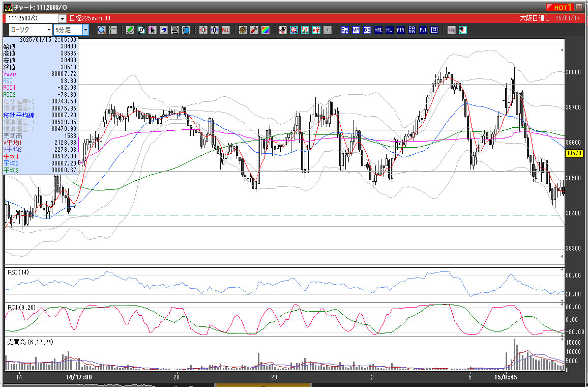Click the 大阪日通し session label
Image resolution: width=588 pixels, height=387 pixels.
click(535, 18)
